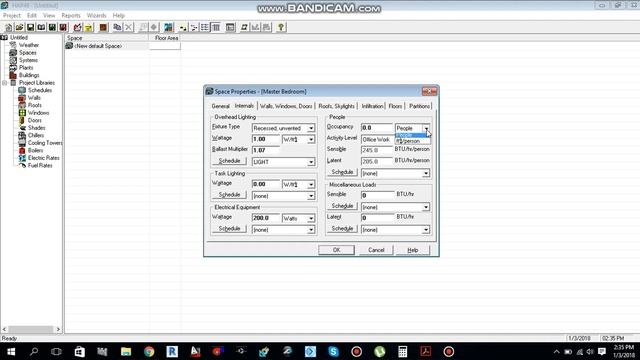Open Miscellaneous Sensible schedule dropdown

point(426,207)
